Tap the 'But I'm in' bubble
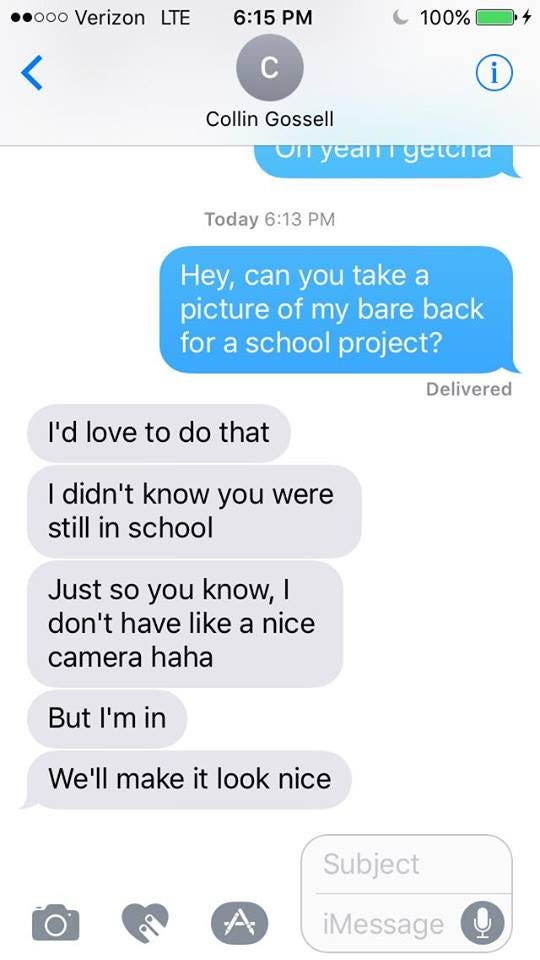Image resolution: width=540 pixels, height=960 pixels. (x=107, y=718)
